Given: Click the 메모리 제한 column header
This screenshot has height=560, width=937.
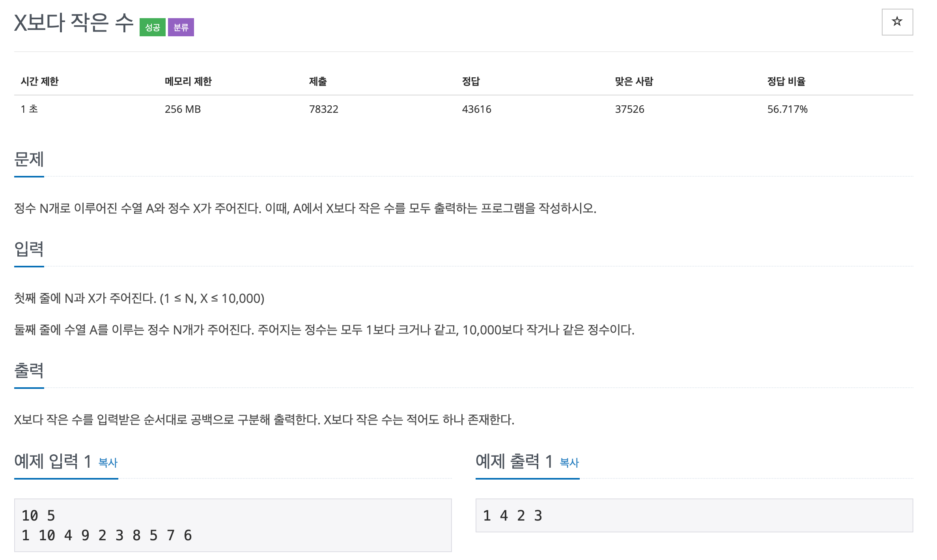Looking at the screenshot, I should click(188, 82).
